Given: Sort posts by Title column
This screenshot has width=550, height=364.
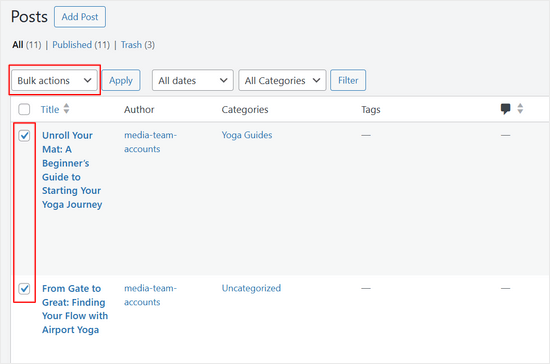Looking at the screenshot, I should [x=50, y=109].
